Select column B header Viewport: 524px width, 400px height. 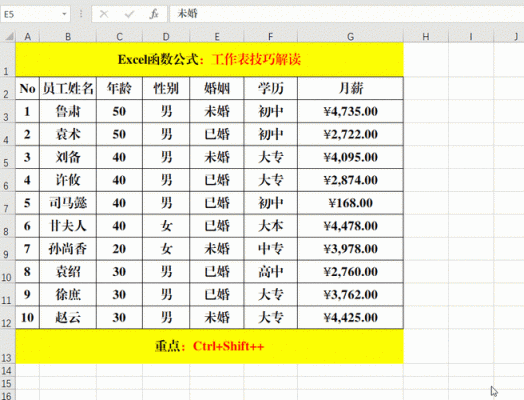pos(68,37)
